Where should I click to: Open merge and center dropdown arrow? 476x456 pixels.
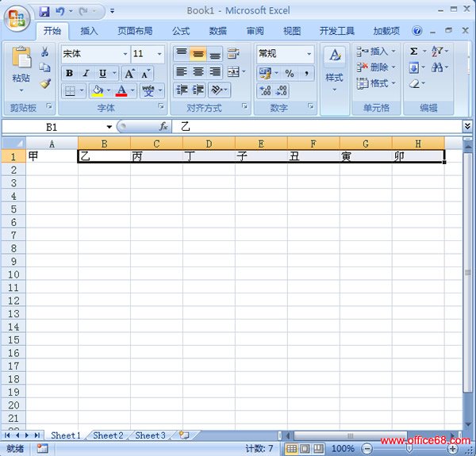point(244,72)
